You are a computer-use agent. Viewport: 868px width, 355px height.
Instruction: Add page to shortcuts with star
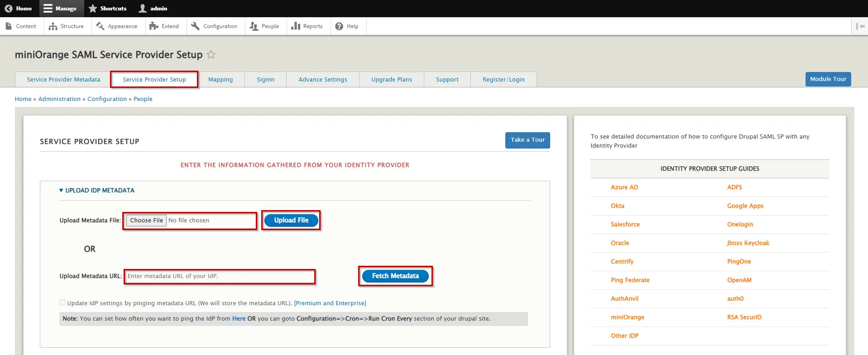pos(211,55)
